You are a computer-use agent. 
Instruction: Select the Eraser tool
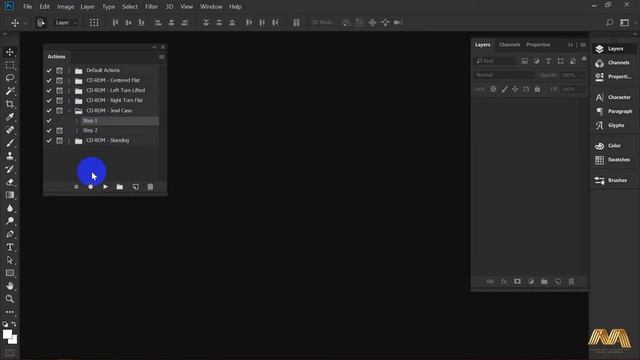pyautogui.click(x=10, y=182)
